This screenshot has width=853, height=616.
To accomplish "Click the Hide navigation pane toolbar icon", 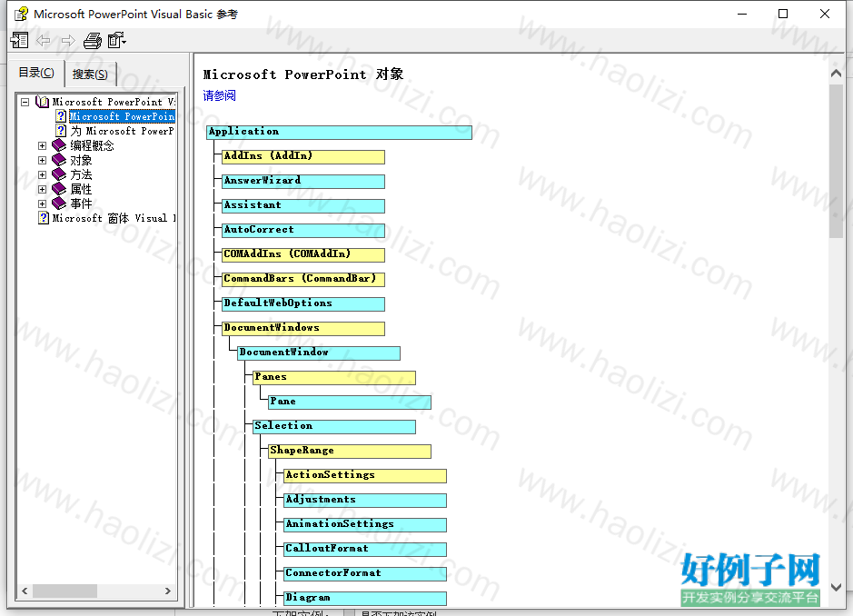I will click(20, 40).
